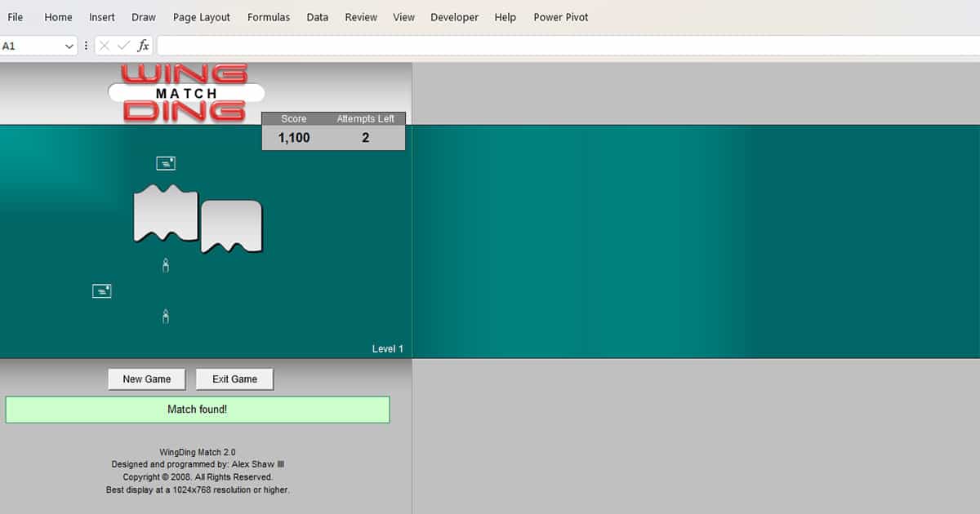
Task: Click the left revealed matched tile
Action: coord(166,219)
